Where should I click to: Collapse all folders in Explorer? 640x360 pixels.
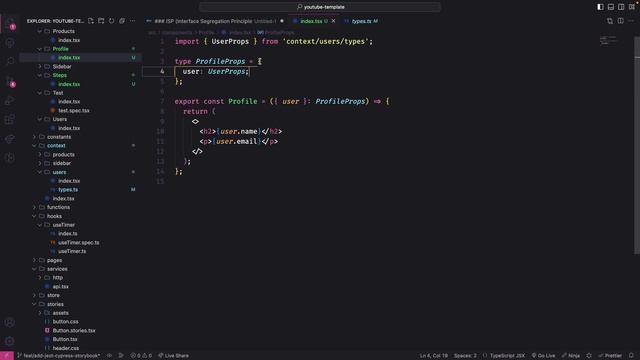[122, 21]
